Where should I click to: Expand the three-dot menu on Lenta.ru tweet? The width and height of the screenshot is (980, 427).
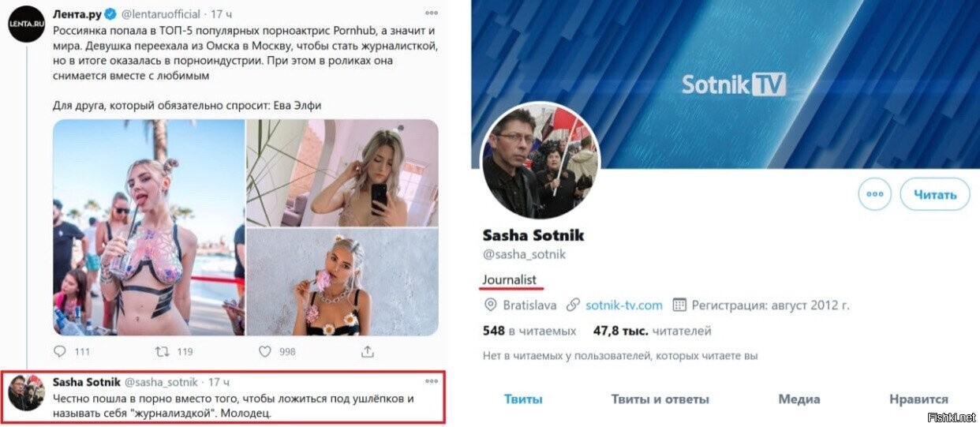[x=431, y=13]
